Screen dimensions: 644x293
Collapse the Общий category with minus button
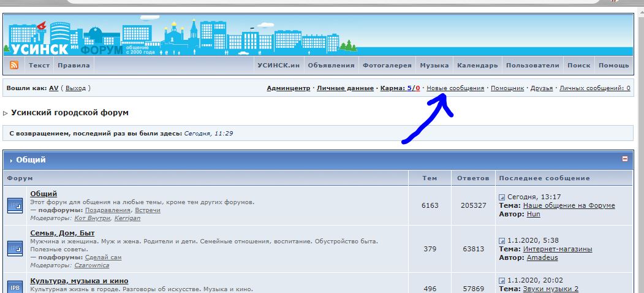tap(625, 159)
